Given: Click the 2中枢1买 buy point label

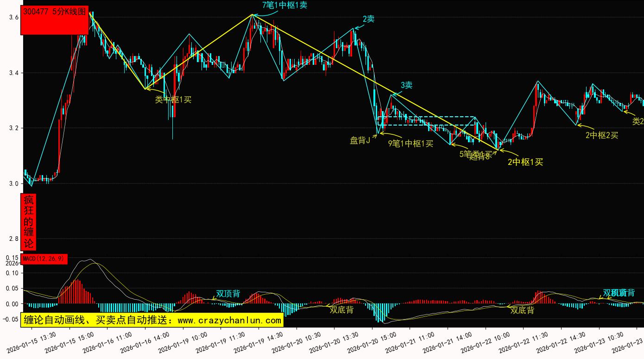Looking at the screenshot, I should click(525, 162).
